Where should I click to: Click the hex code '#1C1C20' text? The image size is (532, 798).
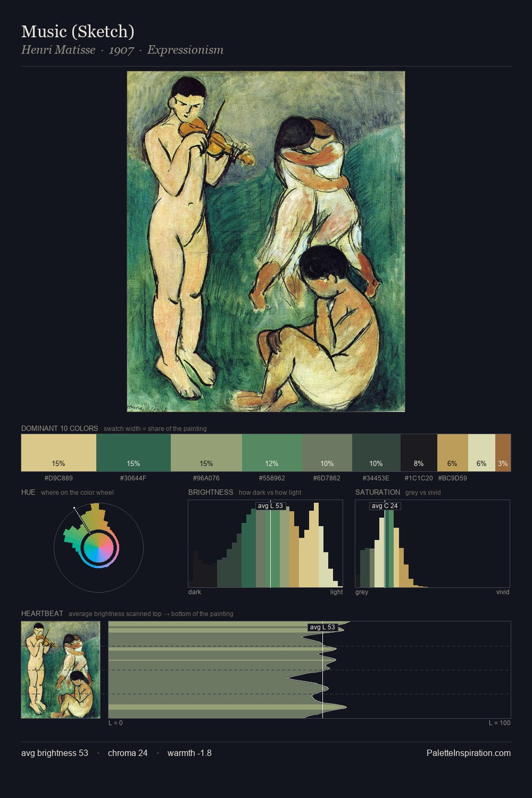click(x=419, y=478)
